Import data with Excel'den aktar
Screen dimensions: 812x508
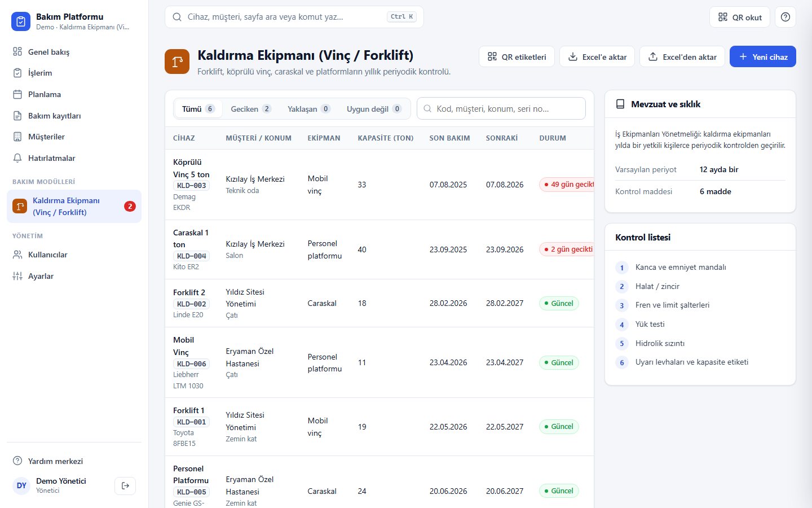tap(682, 56)
